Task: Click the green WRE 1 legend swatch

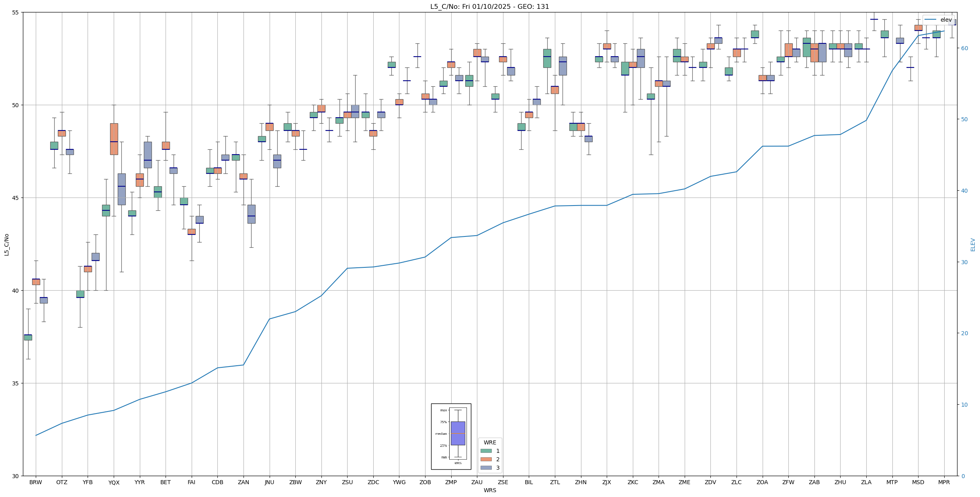Action: tap(486, 451)
